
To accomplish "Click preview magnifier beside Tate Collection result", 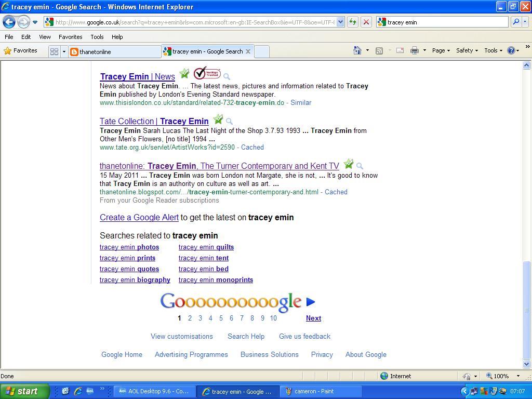I will [229, 121].
